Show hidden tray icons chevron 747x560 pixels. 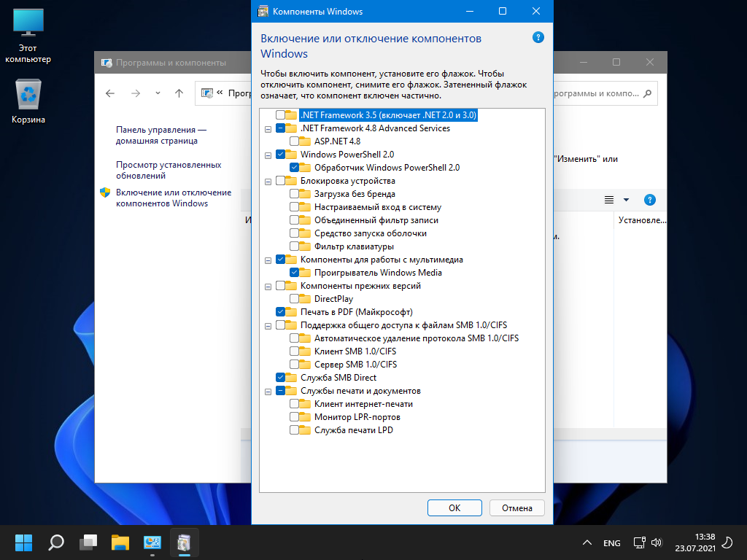(x=587, y=543)
